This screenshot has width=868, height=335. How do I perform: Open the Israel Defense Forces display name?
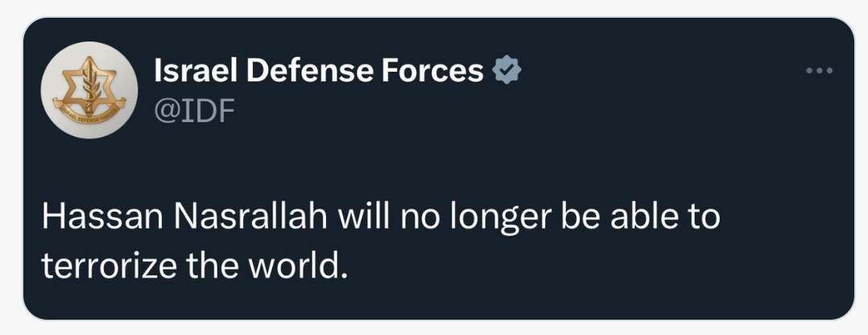318,71
